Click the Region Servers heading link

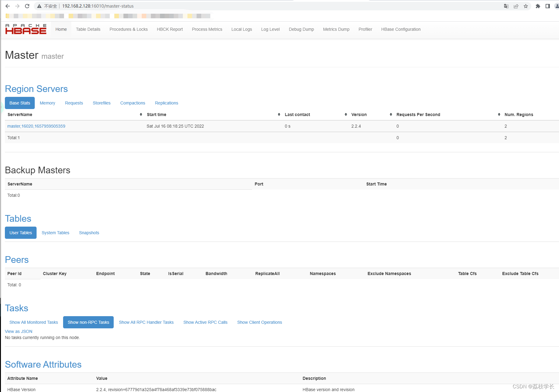(x=36, y=89)
